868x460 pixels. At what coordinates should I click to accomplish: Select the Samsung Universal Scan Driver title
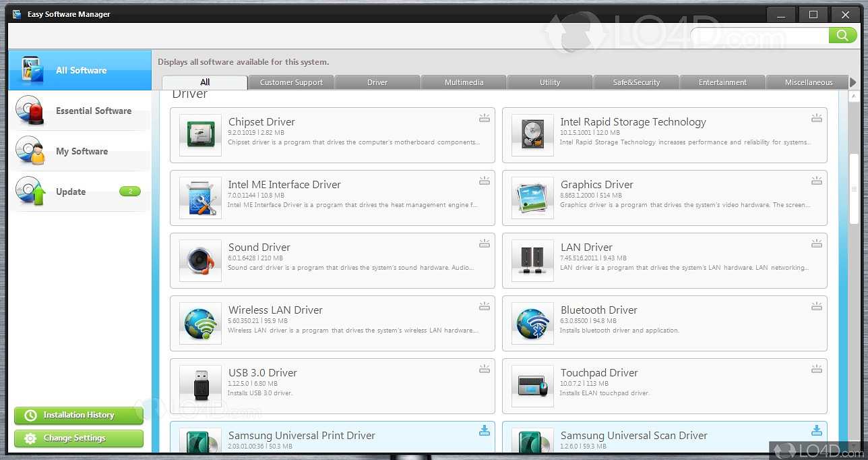tap(634, 436)
